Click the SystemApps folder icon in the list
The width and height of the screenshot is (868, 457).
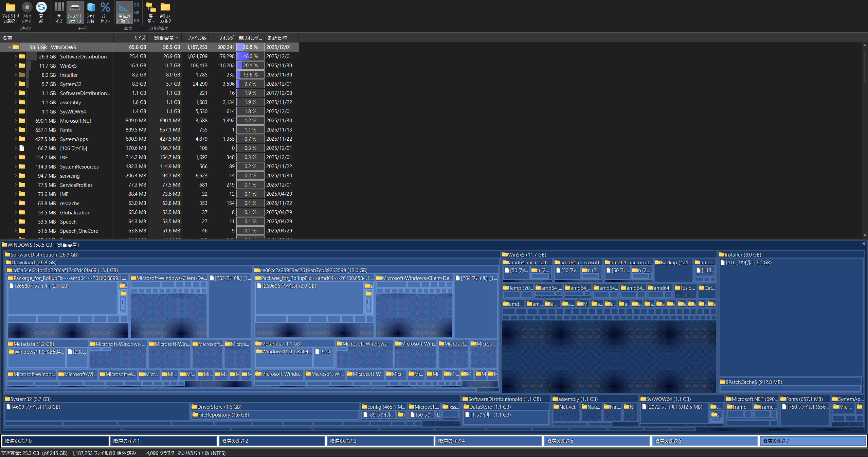[x=22, y=139]
